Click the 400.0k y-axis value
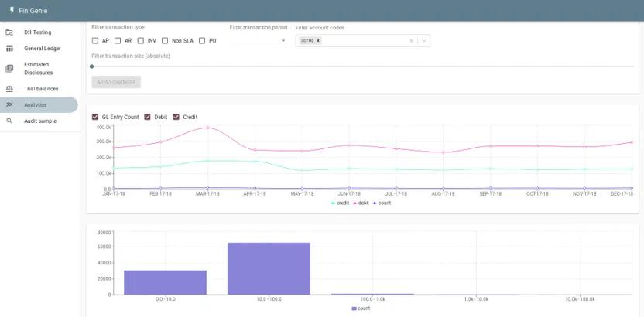The width and height of the screenshot is (644, 317). coord(103,127)
